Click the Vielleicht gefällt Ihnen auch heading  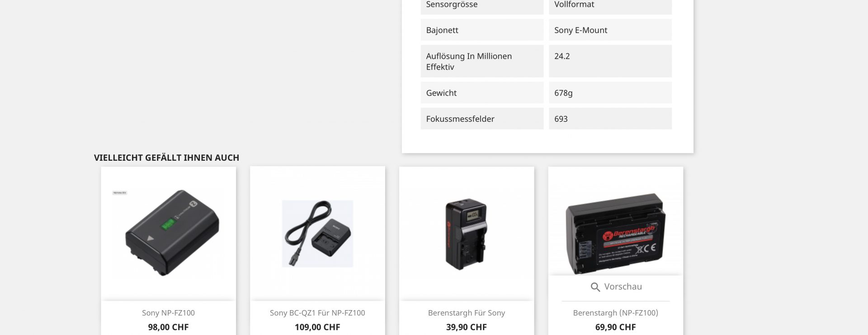(x=166, y=158)
